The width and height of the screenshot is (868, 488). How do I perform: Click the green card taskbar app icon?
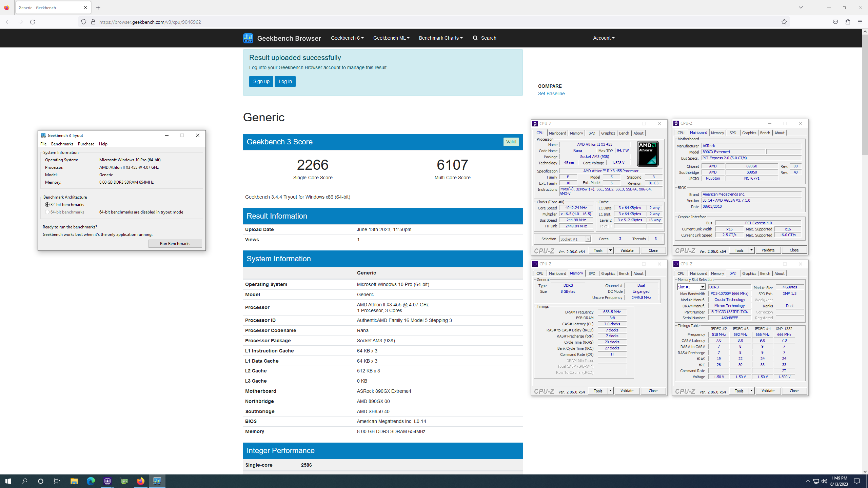point(124,481)
